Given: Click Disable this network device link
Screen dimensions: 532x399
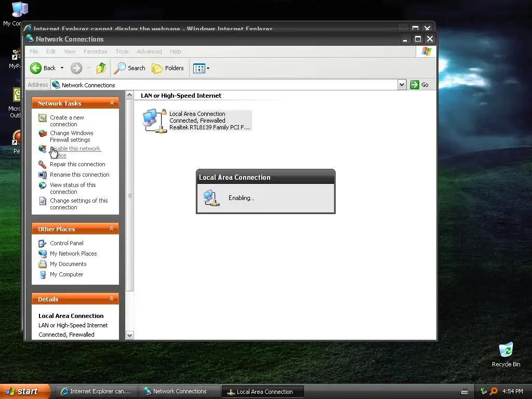Looking at the screenshot, I should point(75,152).
